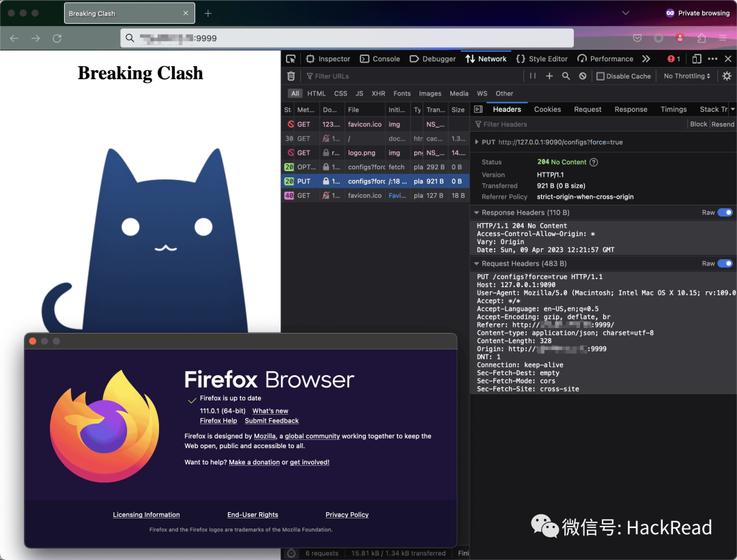The height and width of the screenshot is (560, 737).
Task: Open the Inspector panel
Action: (328, 59)
